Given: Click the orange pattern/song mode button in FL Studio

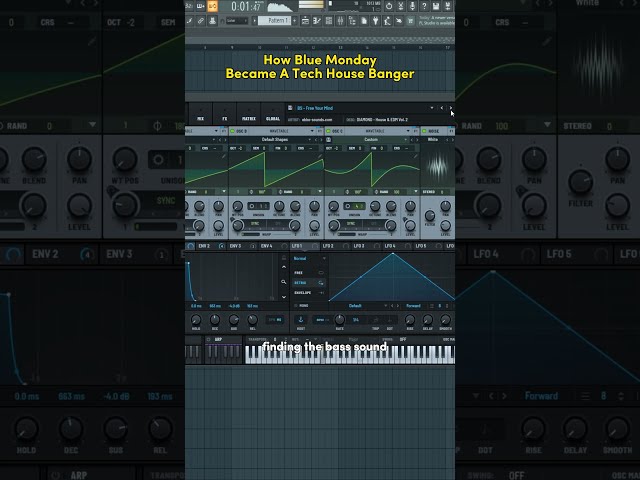Looking at the screenshot, I should tap(212, 6).
